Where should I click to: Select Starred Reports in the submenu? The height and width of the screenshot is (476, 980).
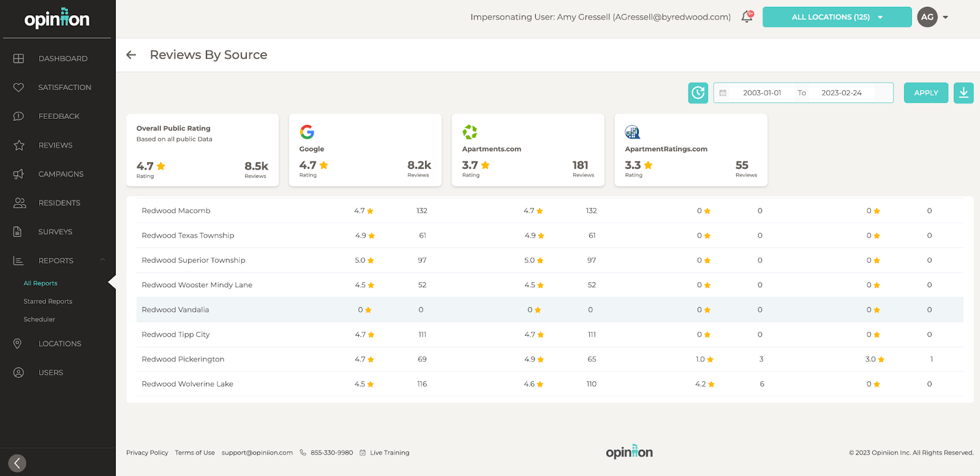tap(48, 301)
